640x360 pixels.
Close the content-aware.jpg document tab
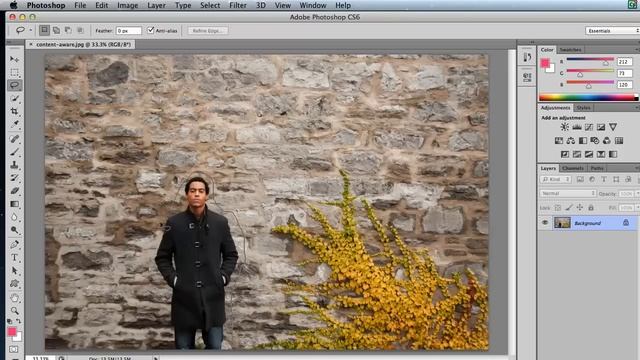point(31,44)
